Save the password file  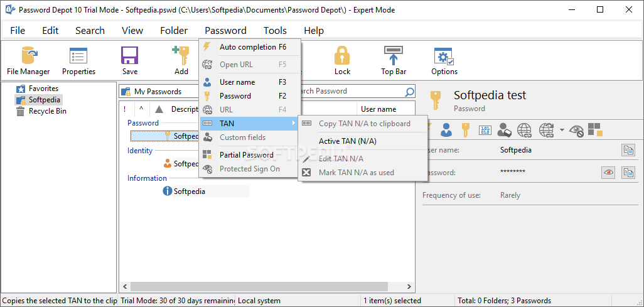pyautogui.click(x=129, y=61)
